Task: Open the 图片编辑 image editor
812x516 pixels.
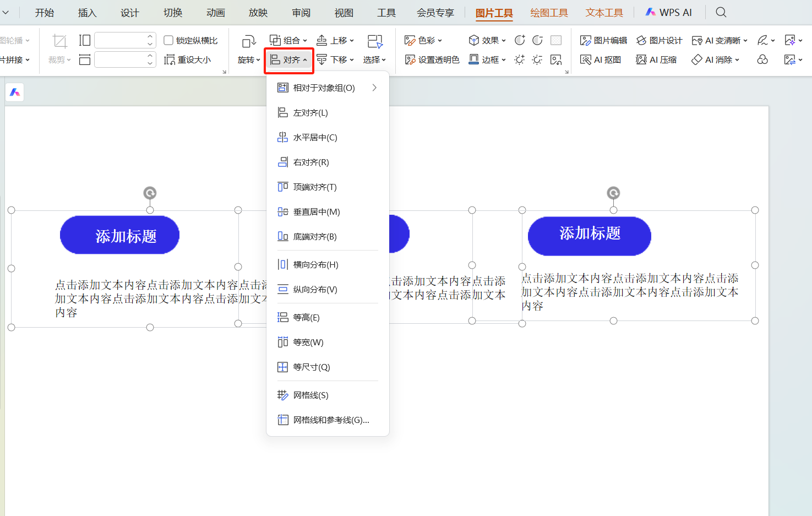Action: click(x=604, y=40)
